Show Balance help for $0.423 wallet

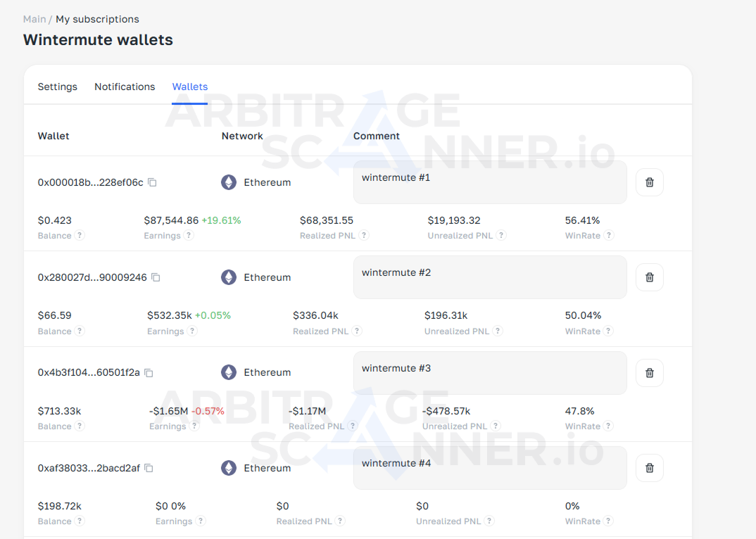click(x=80, y=235)
